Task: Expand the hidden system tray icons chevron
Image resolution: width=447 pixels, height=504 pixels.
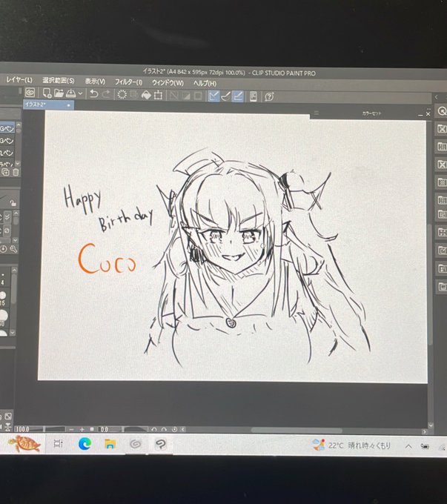Action: click(x=408, y=446)
